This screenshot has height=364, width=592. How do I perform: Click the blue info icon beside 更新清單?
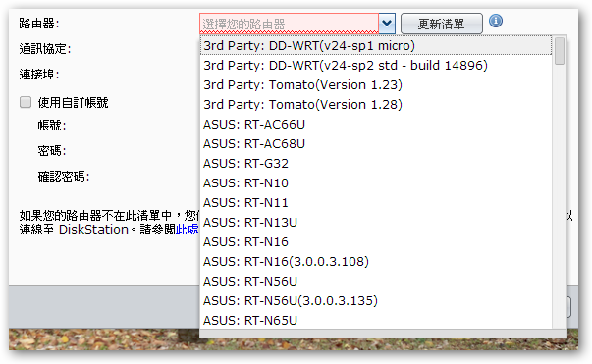[x=496, y=21]
